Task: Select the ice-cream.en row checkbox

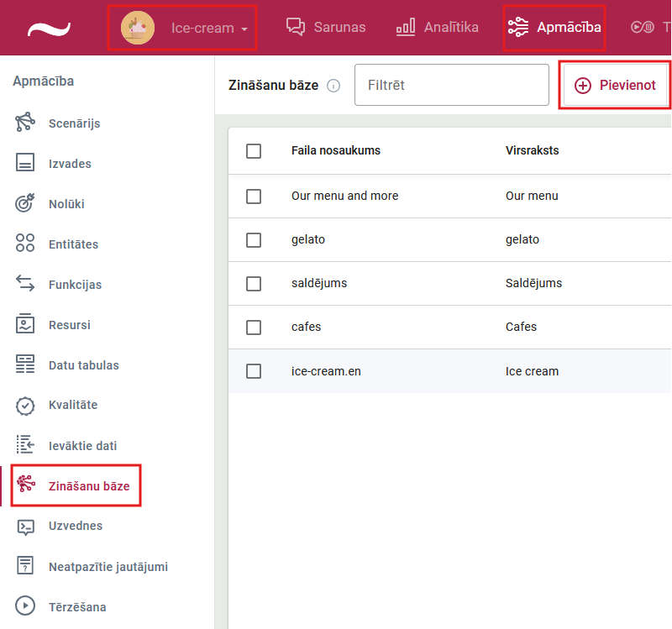Action: 254,371
